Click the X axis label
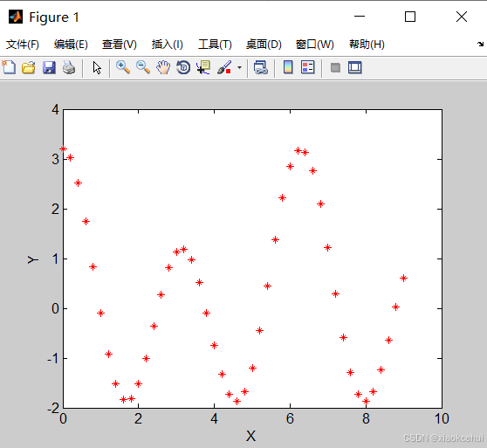 251,436
